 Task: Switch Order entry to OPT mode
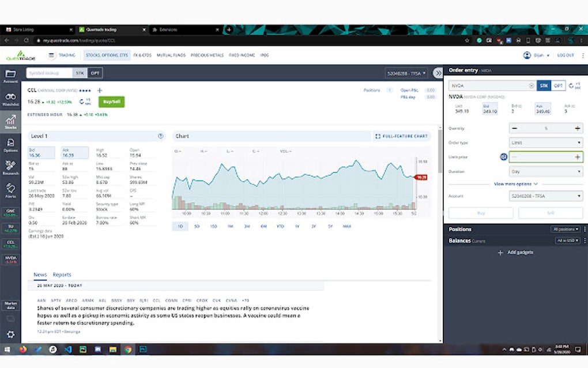click(557, 85)
